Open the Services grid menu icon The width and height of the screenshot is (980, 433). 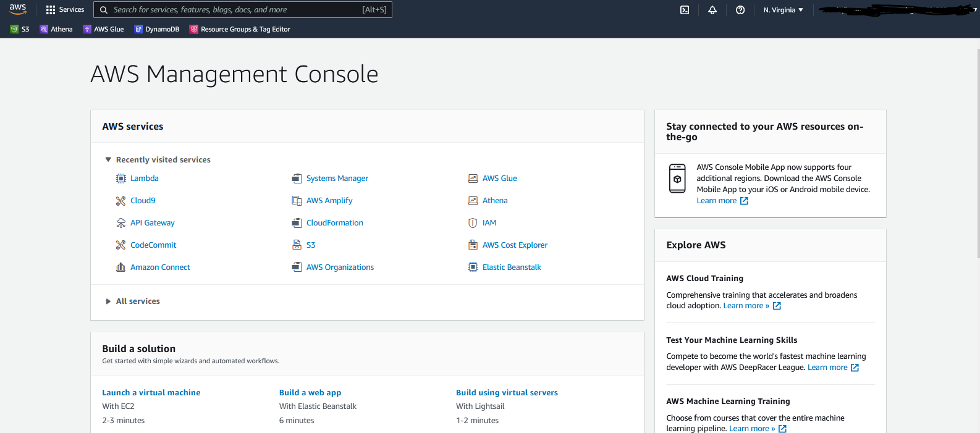(51, 10)
